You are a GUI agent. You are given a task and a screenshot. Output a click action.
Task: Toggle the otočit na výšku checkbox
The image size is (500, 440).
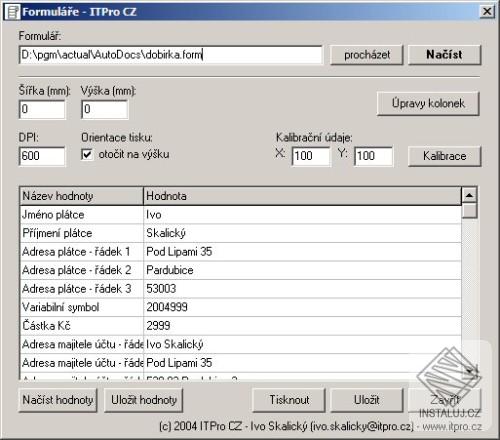click(87, 154)
